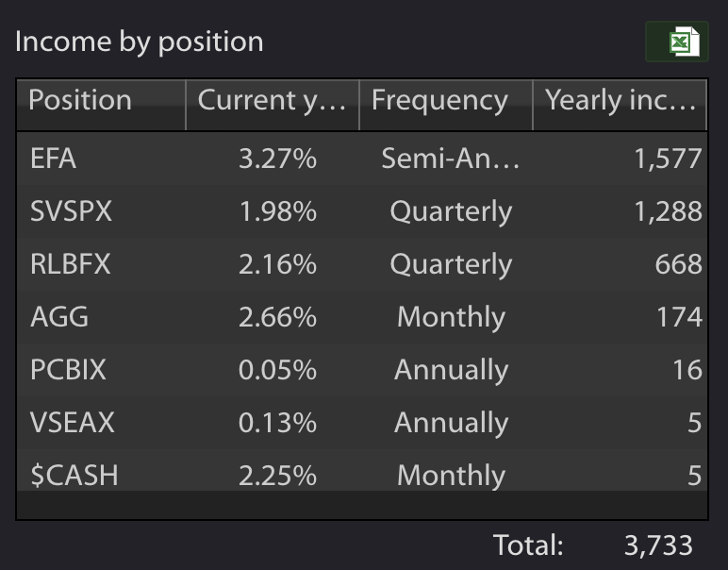Click PCBIX Annually frequency cell
The image size is (728, 570).
[x=452, y=370]
